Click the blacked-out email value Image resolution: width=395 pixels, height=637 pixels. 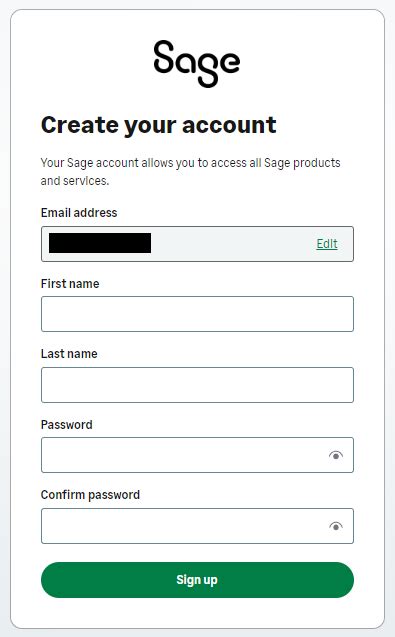click(x=100, y=243)
